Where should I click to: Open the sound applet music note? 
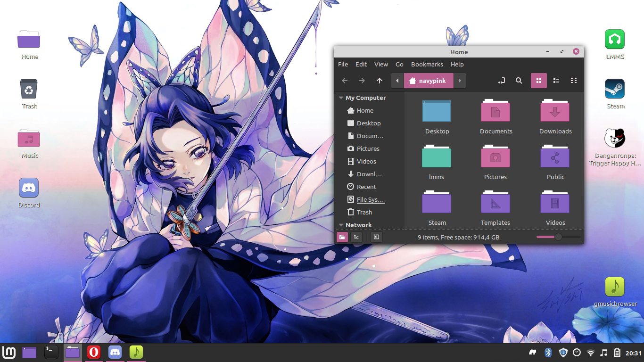pyautogui.click(x=604, y=353)
